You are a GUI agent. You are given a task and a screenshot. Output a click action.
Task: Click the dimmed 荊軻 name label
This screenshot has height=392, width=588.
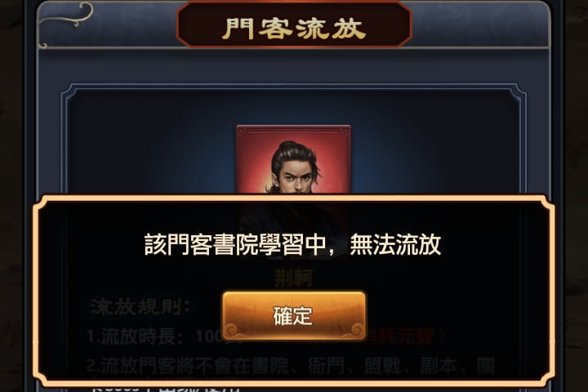point(293,278)
